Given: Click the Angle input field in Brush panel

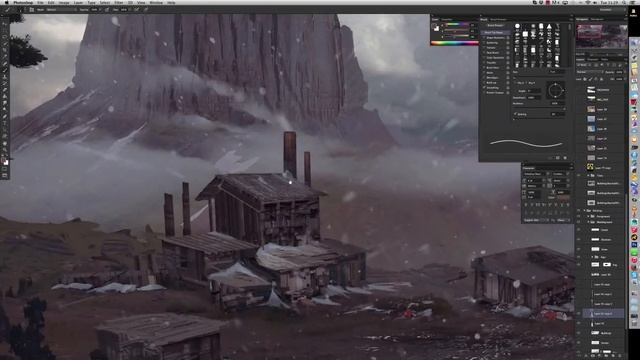Looking at the screenshot, I should tap(534, 91).
